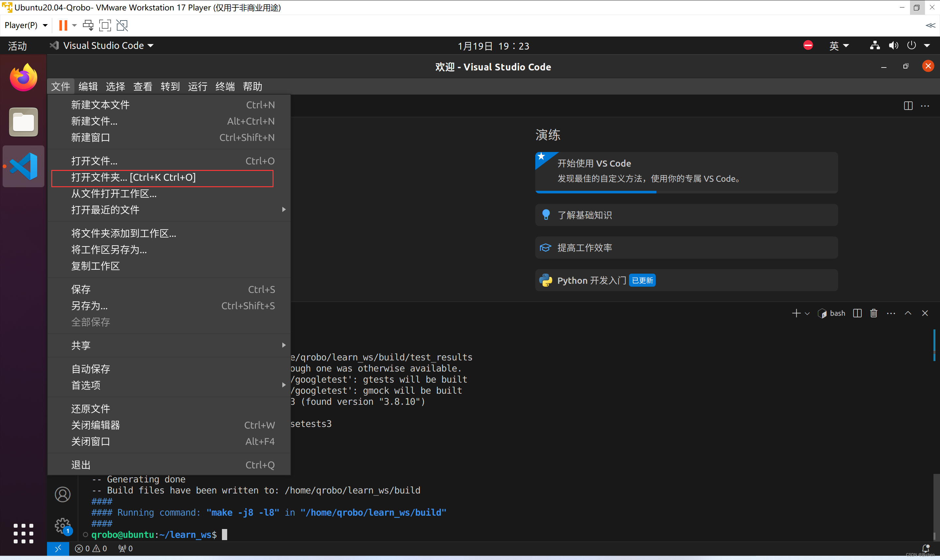Image resolution: width=940 pixels, height=560 pixels.
Task: Send Ctrl+Alt+Del to virtual machine
Action: tap(88, 25)
